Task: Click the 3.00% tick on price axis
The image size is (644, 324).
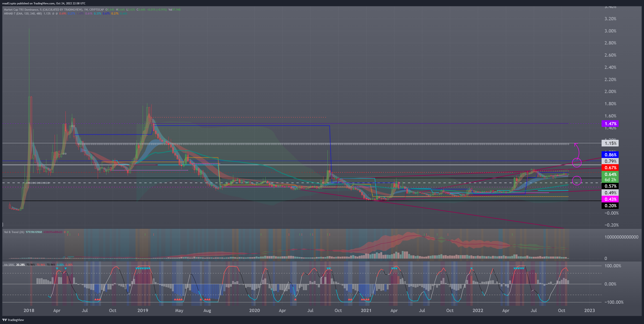Action: 610,31
